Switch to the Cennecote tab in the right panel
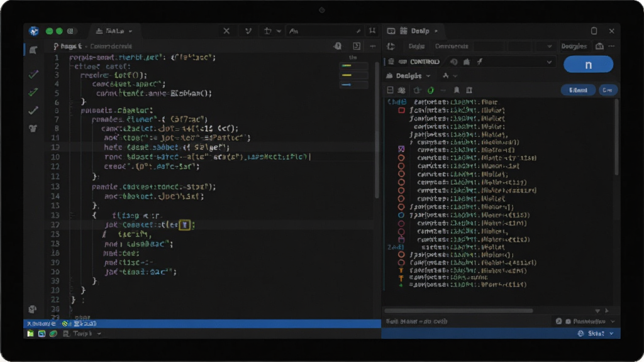 tap(452, 47)
